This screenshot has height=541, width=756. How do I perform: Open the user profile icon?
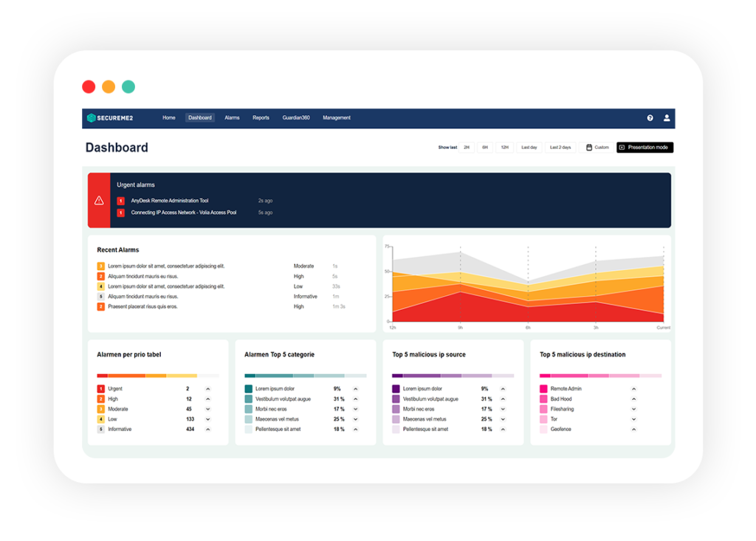667,117
